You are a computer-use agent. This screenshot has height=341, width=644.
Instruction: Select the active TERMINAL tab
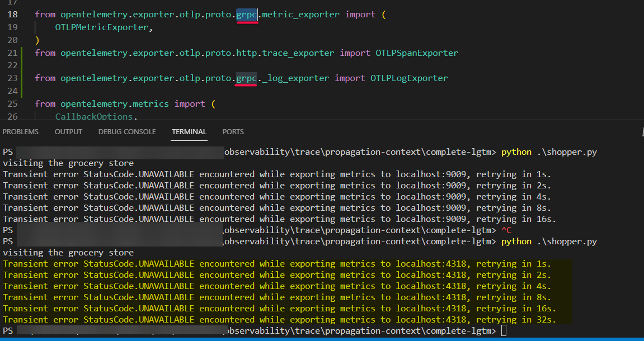pos(189,131)
